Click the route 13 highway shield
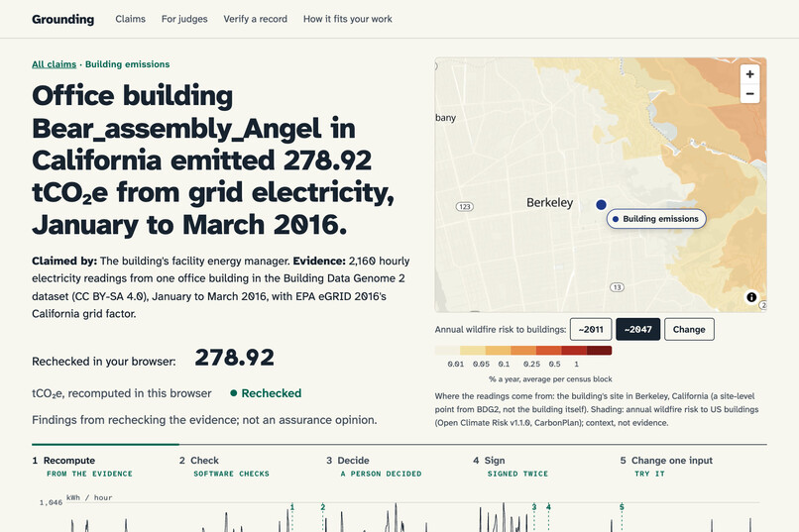Image resolution: width=799 pixels, height=532 pixels. click(x=617, y=287)
